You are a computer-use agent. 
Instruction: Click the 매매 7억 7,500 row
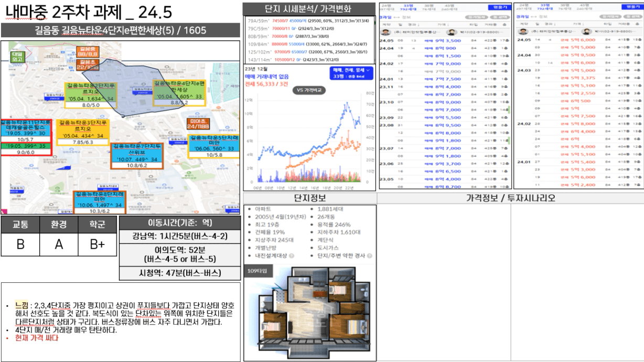pyautogui.click(x=445, y=79)
